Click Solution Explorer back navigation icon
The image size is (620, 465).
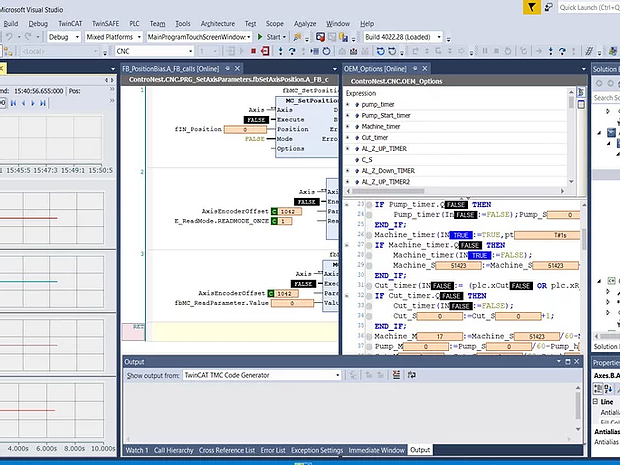tap(599, 83)
